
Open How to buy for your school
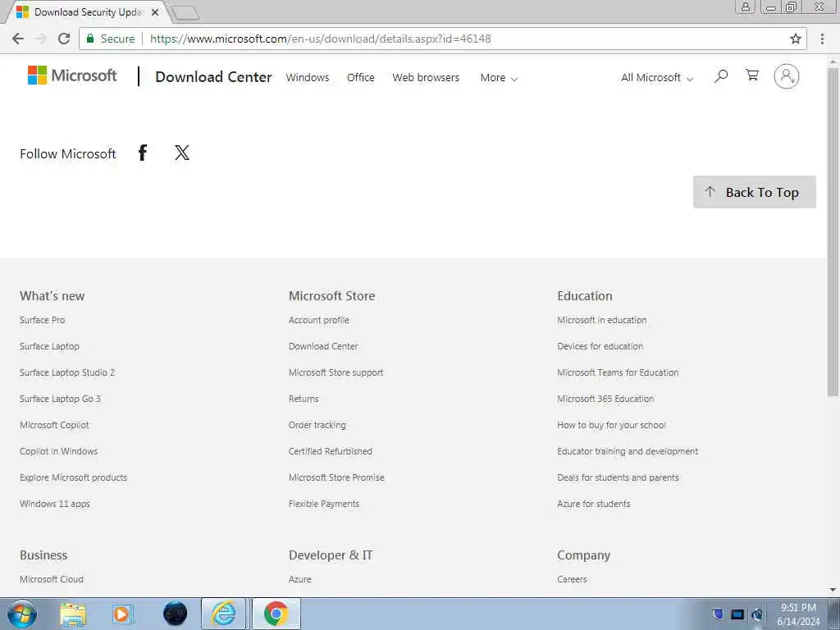click(x=611, y=425)
